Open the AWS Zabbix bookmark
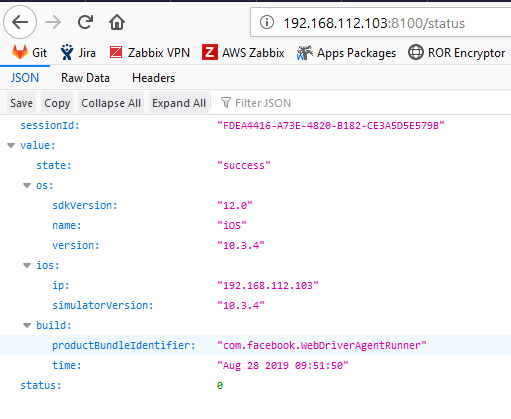This screenshot has height=419, width=511. click(243, 53)
